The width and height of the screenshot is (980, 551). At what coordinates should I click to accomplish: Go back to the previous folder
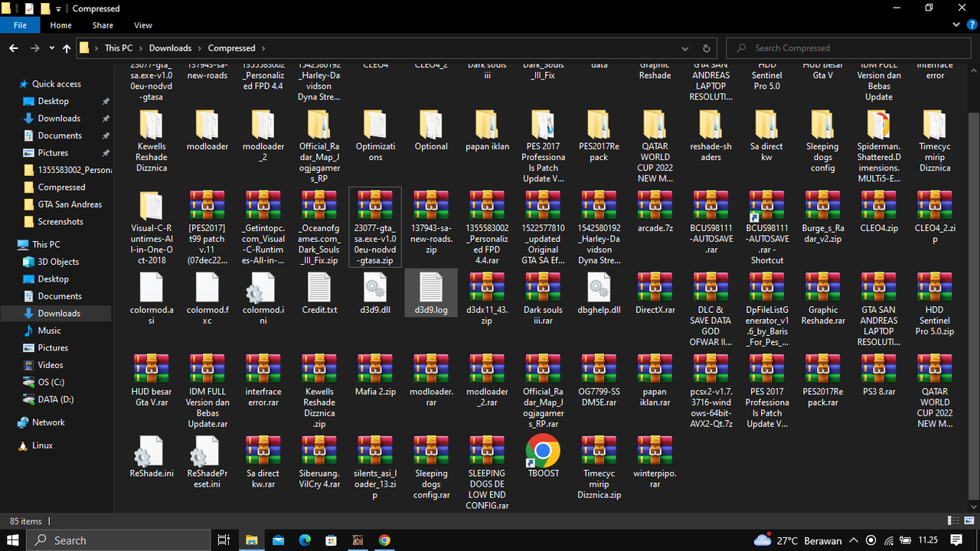[x=14, y=48]
